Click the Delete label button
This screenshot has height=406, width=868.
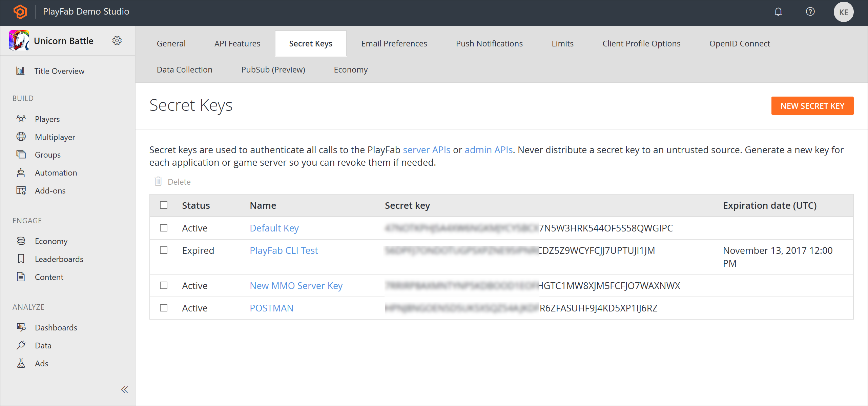point(179,182)
